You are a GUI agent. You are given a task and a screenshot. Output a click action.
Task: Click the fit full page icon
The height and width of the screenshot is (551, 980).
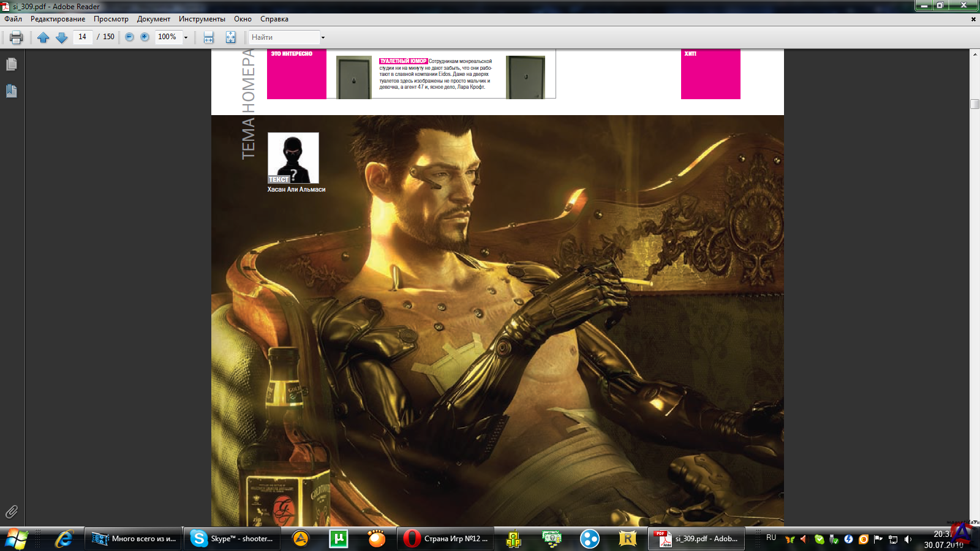point(230,37)
